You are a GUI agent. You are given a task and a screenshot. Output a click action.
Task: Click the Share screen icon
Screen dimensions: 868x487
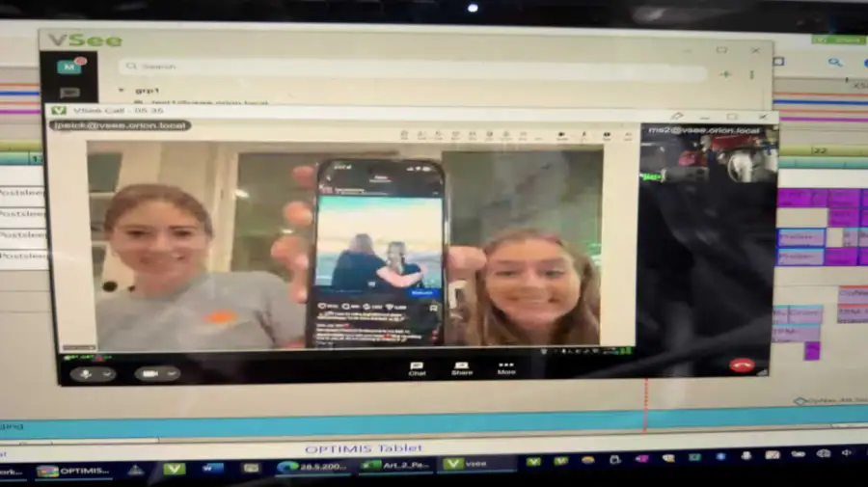pos(461,368)
